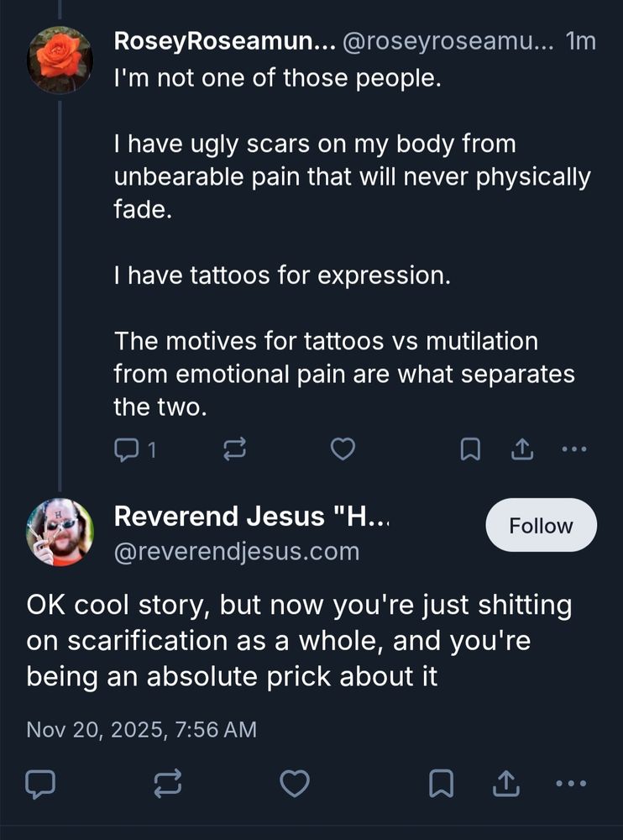Viewport: 623px width, 840px height.
Task: Reply to RoseyRoseamund's post
Action: [x=126, y=450]
